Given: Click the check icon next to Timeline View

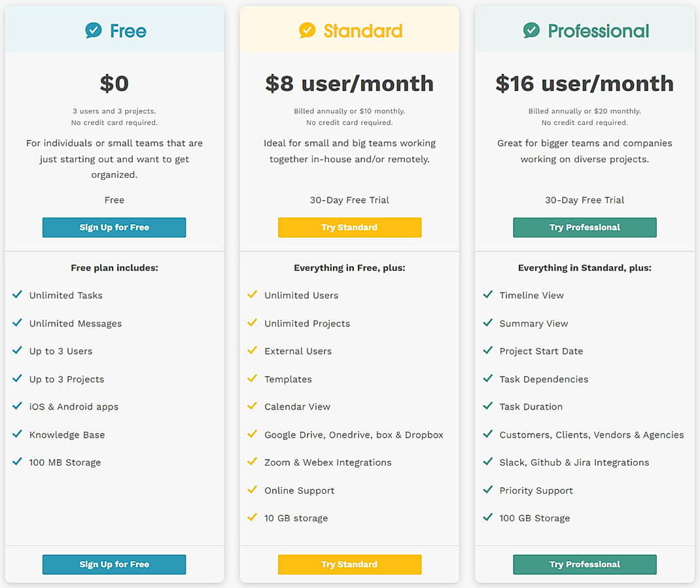Looking at the screenshot, I should pos(487,295).
